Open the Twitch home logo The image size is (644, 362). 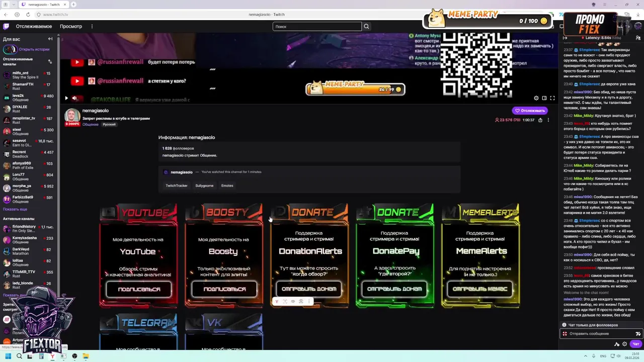coord(6,26)
